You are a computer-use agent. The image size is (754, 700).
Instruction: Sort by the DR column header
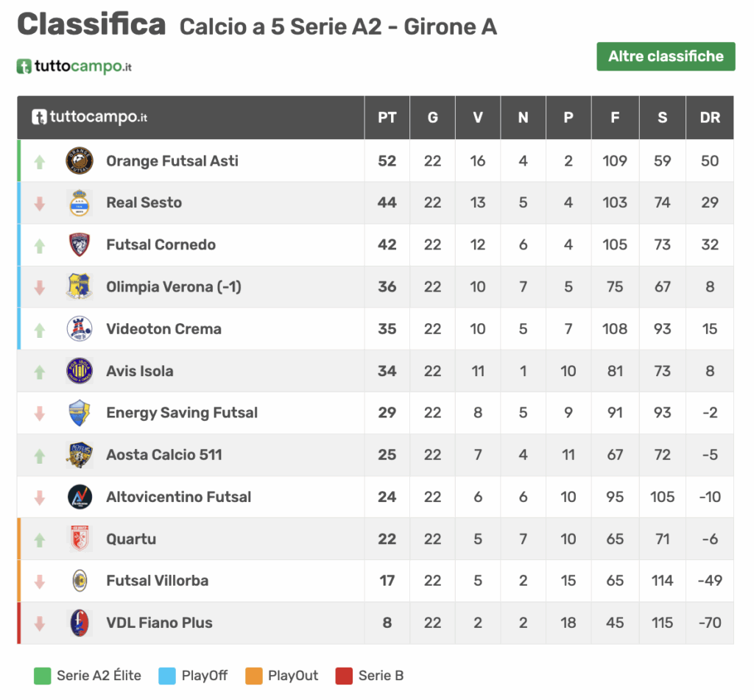709,117
